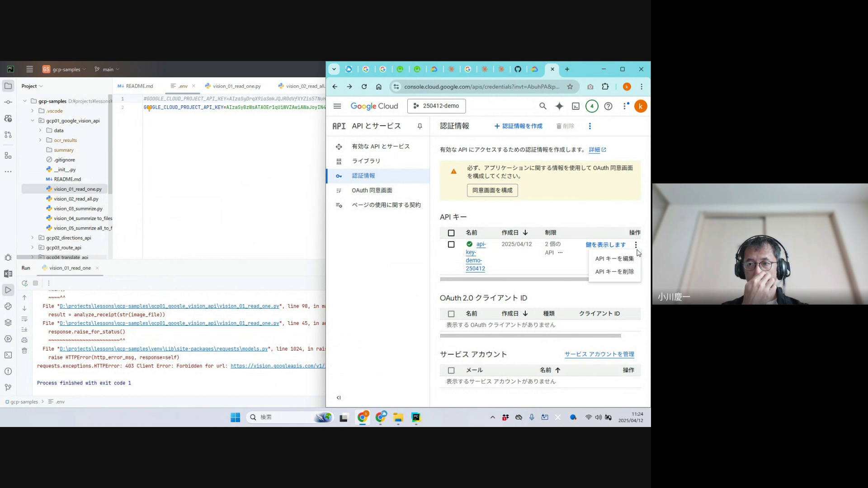Screen dimensions: 868x488
Task: Check the api-key-demo-250412 row checkbox
Action: tap(451, 244)
